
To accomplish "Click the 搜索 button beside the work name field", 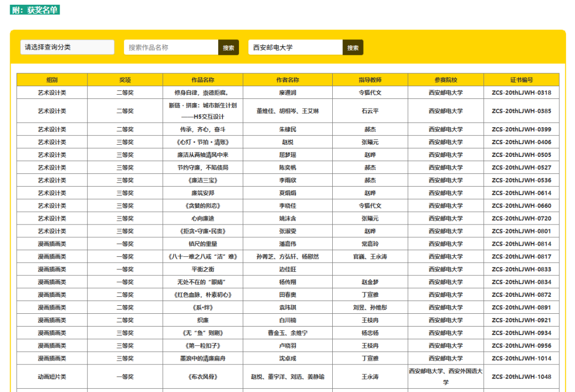I will coord(228,48).
